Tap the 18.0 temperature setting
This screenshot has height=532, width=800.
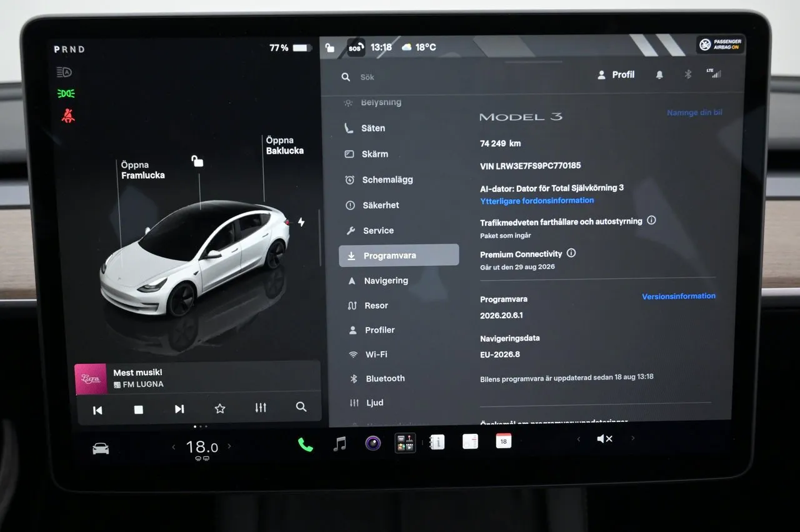pos(202,447)
